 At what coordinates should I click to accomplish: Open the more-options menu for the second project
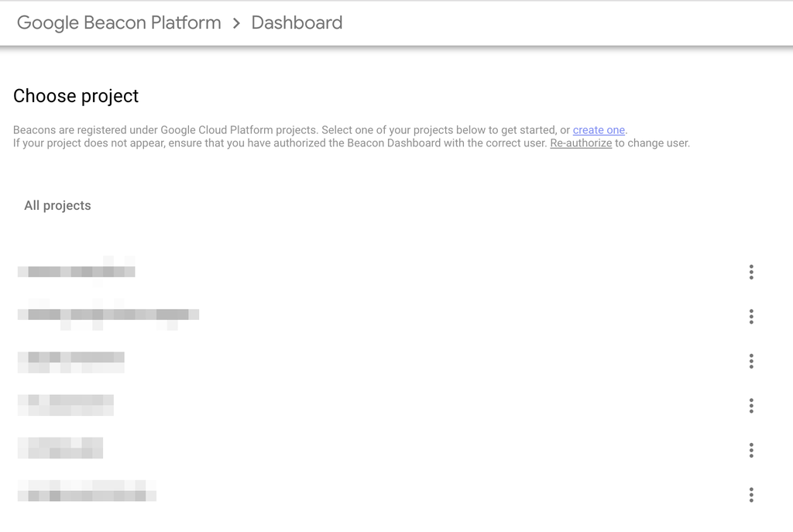(751, 317)
